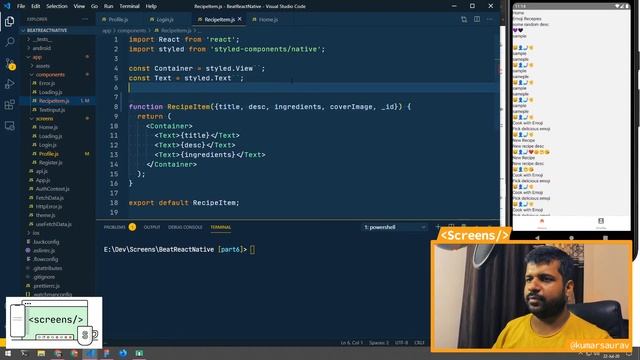Open the editor More Actions ellipsis menu

pyautogui.click(x=489, y=19)
